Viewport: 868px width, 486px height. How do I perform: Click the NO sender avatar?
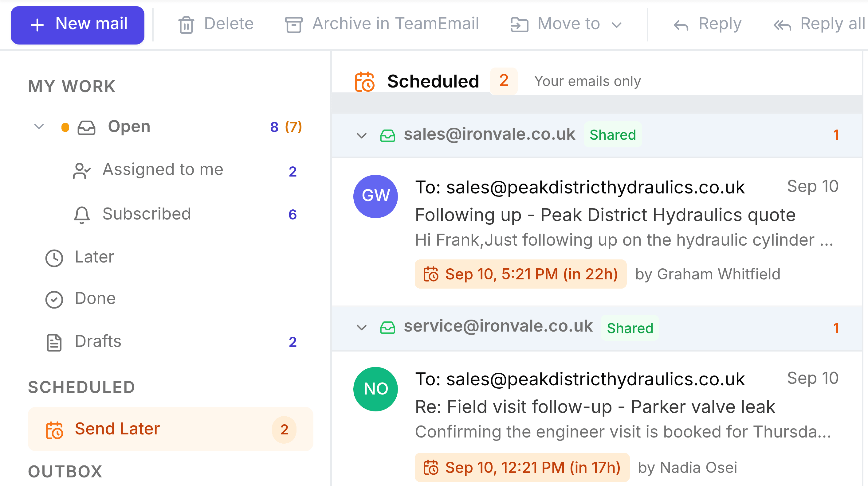[375, 389]
